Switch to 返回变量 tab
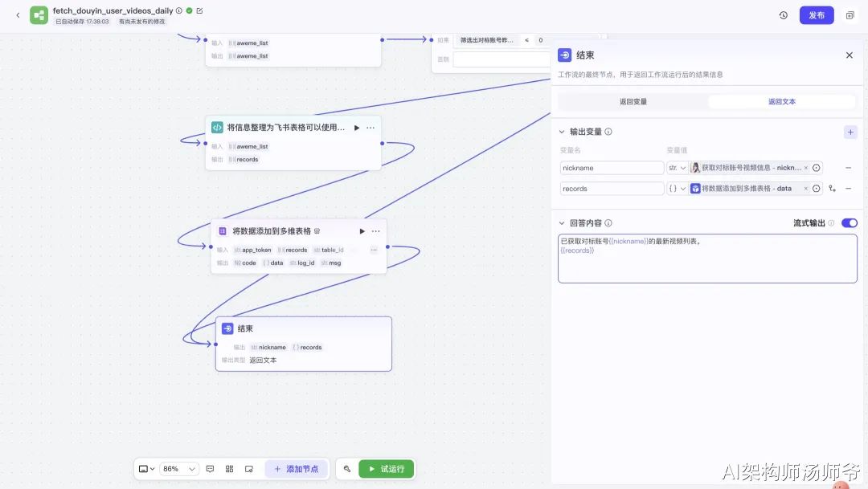The height and width of the screenshot is (489, 868). [633, 102]
